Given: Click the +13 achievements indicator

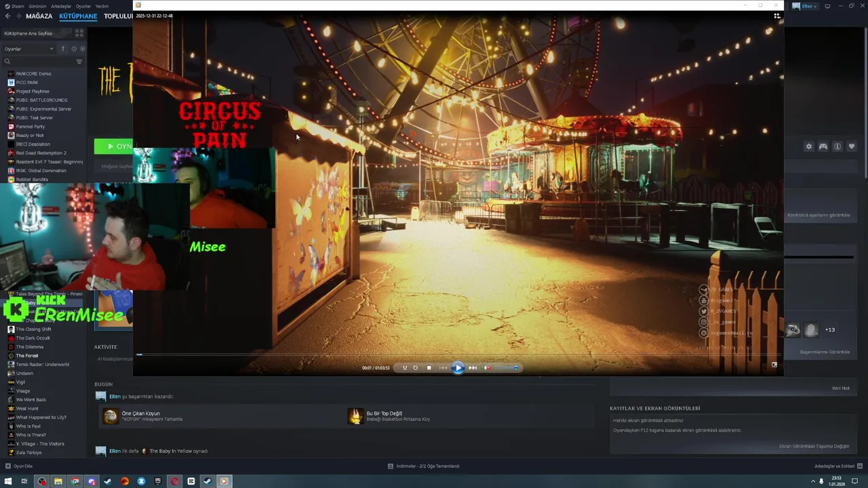Looking at the screenshot, I should coord(830,329).
